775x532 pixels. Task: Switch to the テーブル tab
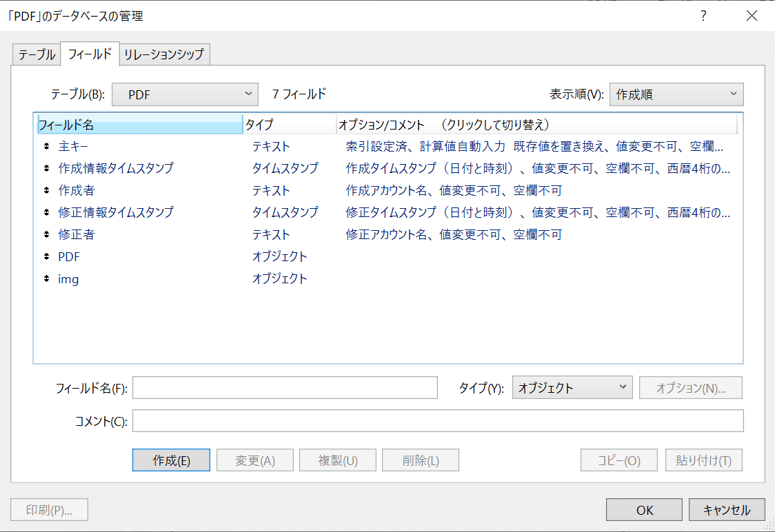36,54
